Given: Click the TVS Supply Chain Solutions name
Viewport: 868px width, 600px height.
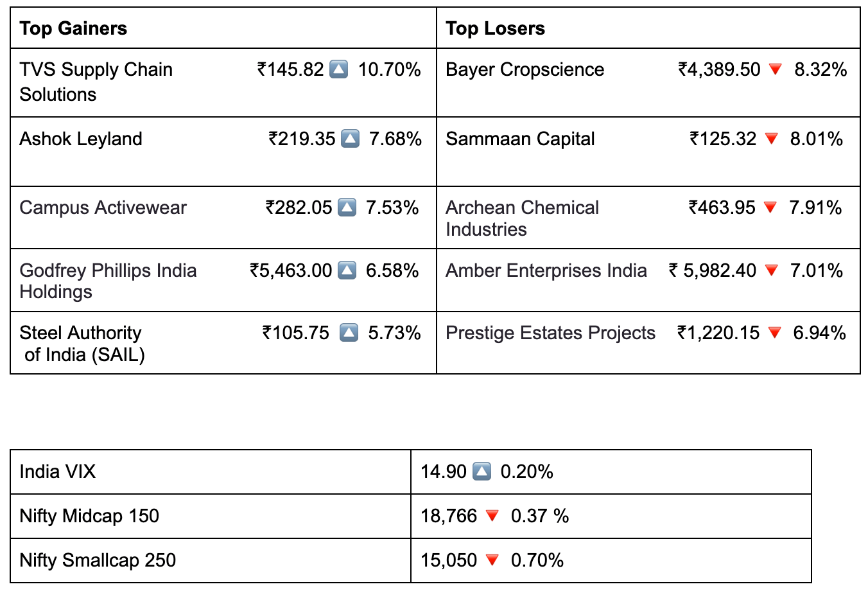Looking at the screenshot, I should tap(96, 82).
